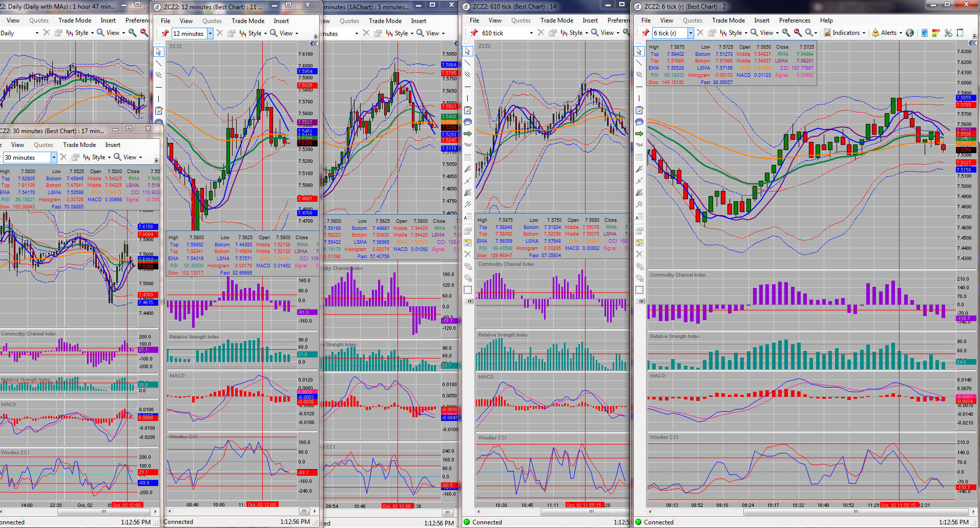Click the globe refresh icon in 6 tick toolbar
This screenshot has height=528, width=980.
(x=909, y=33)
